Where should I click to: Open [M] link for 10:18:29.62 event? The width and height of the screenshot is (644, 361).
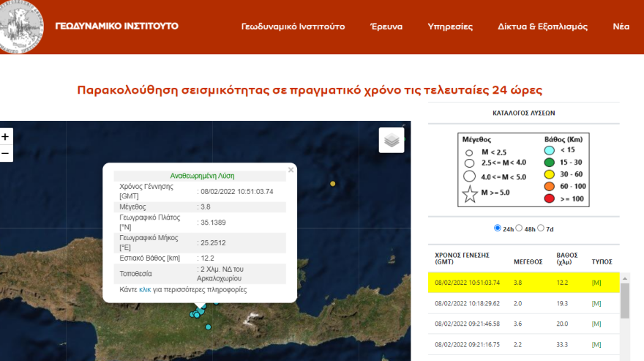(x=596, y=303)
